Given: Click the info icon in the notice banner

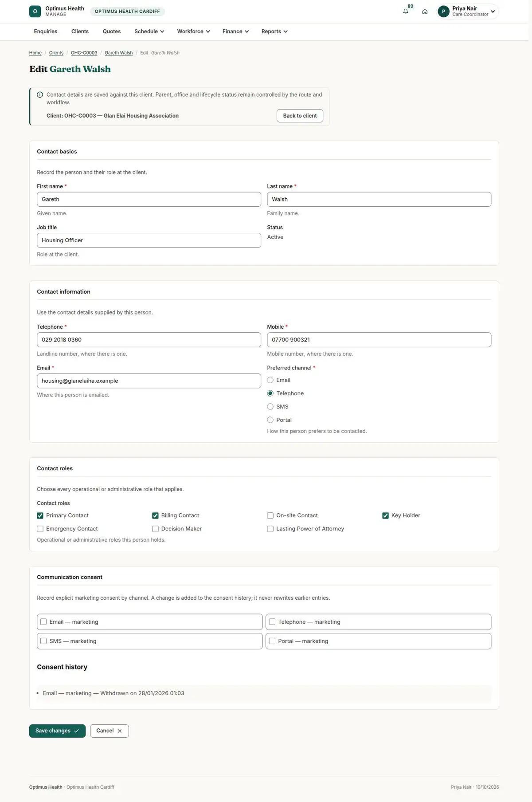Looking at the screenshot, I should click(40, 94).
